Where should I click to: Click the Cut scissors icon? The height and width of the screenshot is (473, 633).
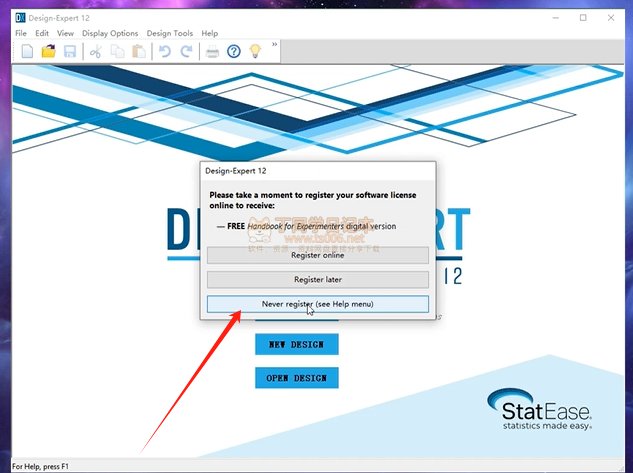[96, 52]
